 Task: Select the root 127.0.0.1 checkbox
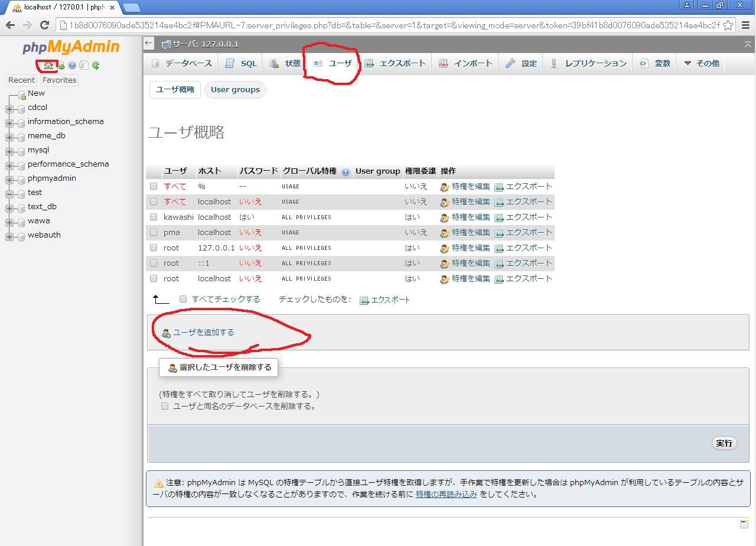(154, 248)
